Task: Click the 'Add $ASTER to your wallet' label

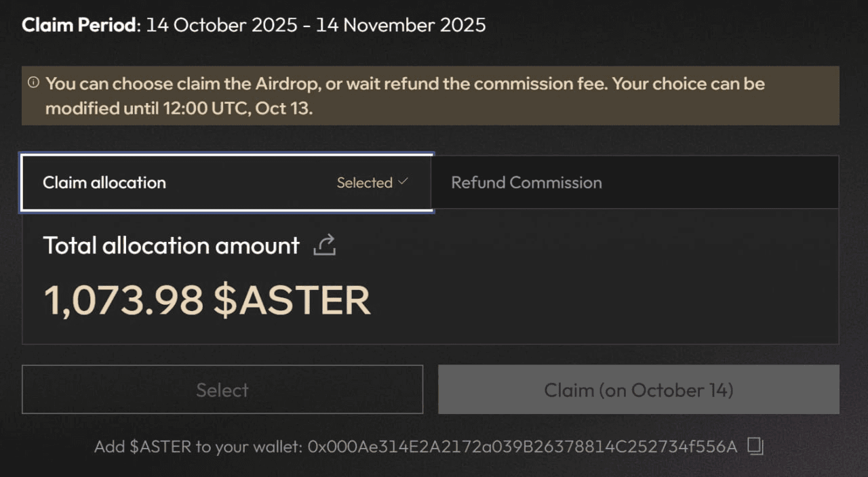Action: [197, 447]
